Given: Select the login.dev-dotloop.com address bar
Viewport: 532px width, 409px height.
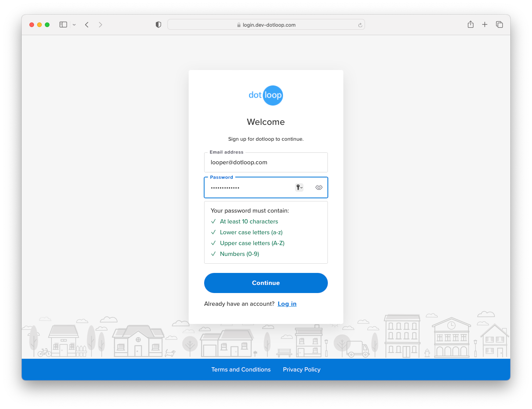Looking at the screenshot, I should (x=266, y=25).
